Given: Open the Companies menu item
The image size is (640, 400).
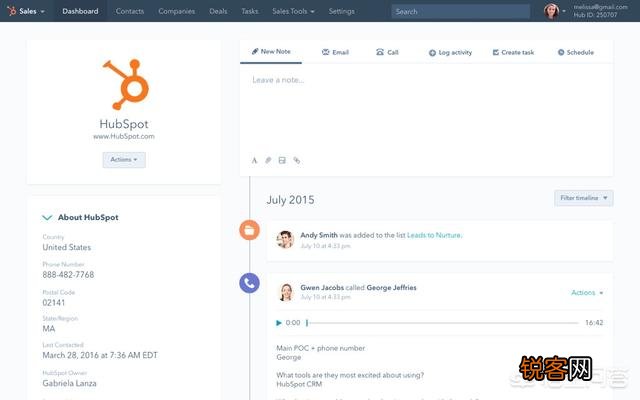Looking at the screenshot, I should [176, 11].
